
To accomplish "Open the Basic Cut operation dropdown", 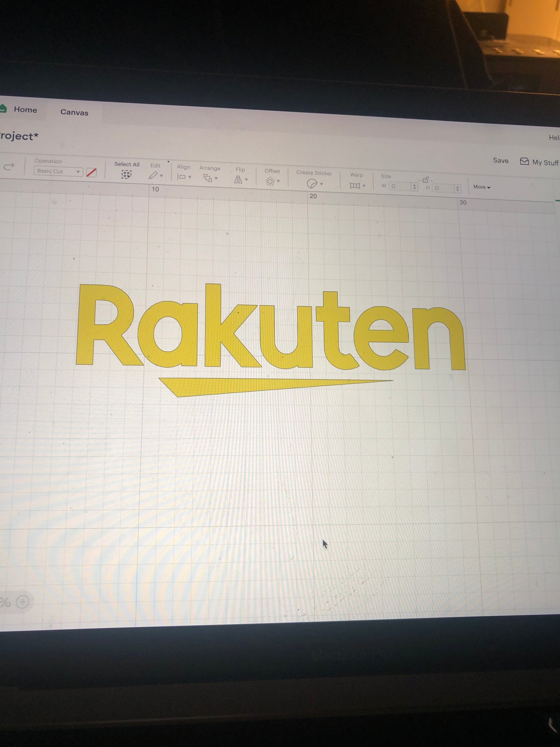I will click(x=58, y=171).
